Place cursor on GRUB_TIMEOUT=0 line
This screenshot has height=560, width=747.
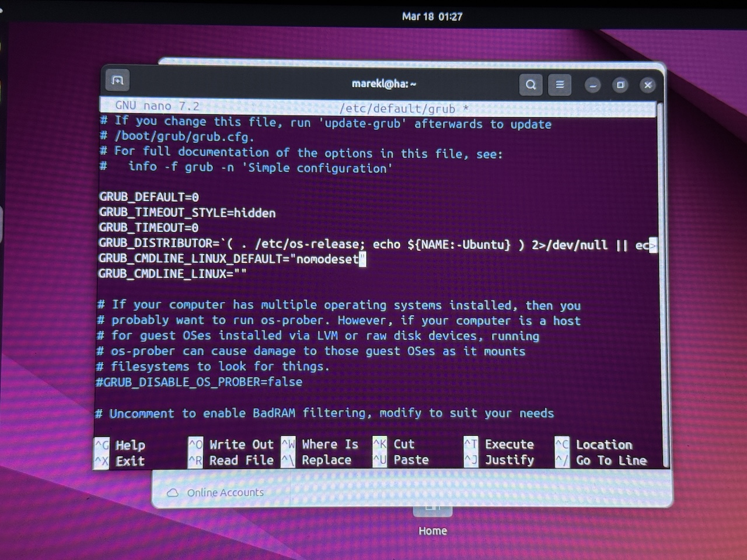[x=148, y=228]
